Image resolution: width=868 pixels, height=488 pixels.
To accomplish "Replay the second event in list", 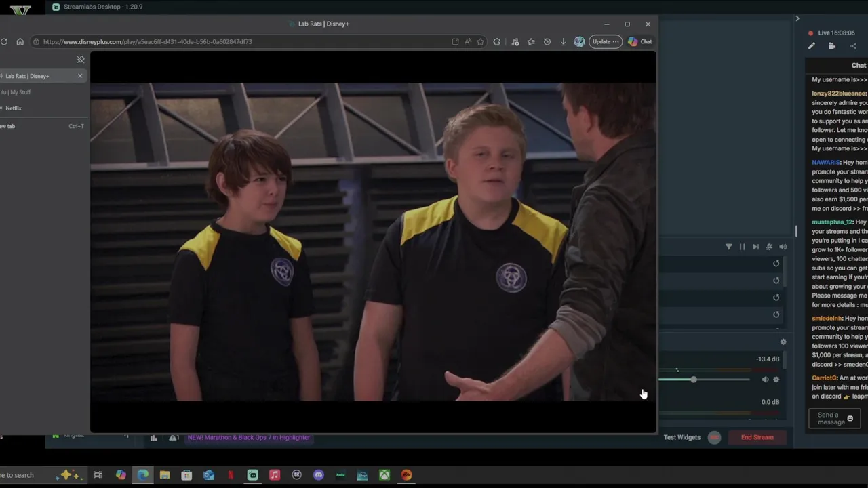I will [776, 281].
